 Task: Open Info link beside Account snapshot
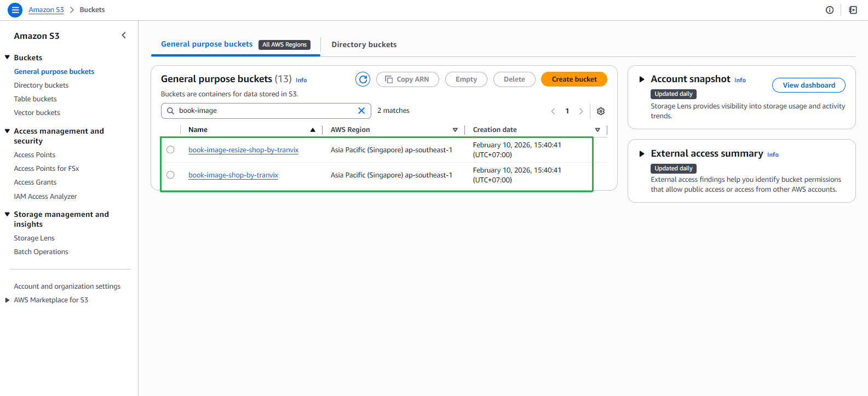(x=740, y=80)
